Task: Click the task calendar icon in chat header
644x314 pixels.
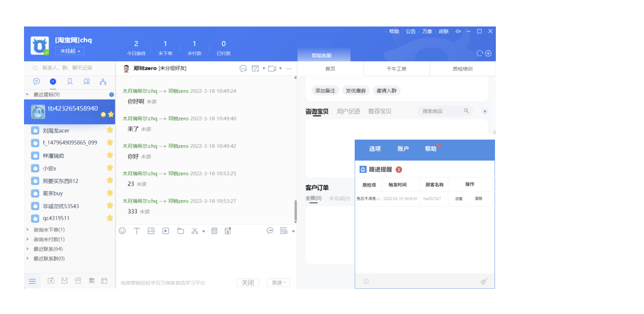Action: click(255, 68)
